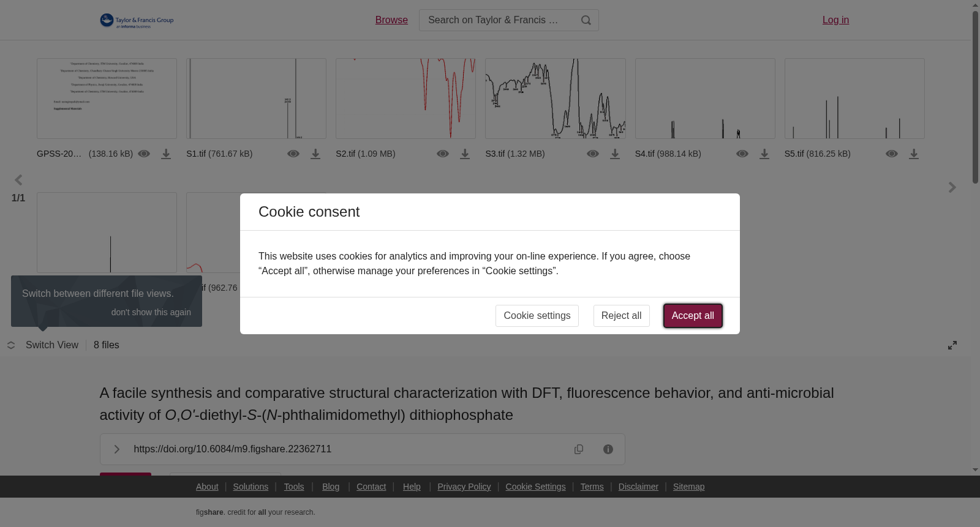Screen dimensions: 980x527
Task: Go to previous files page arrow
Action: [x=18, y=180]
